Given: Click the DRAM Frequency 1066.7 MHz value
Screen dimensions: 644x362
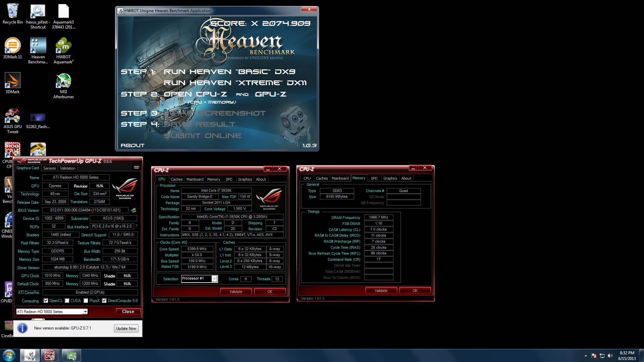Looking at the screenshot, I should [378, 218].
